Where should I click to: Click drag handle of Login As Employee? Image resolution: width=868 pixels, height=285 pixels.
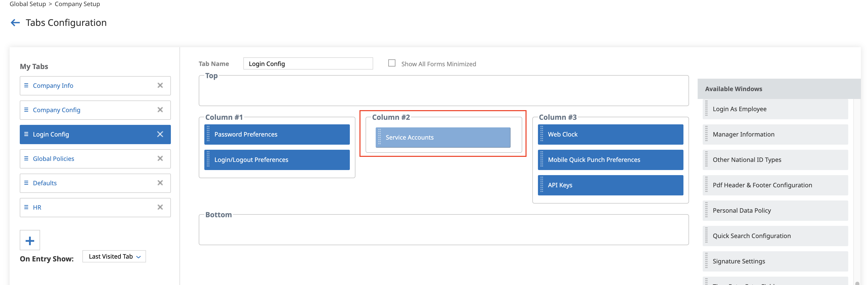(707, 109)
